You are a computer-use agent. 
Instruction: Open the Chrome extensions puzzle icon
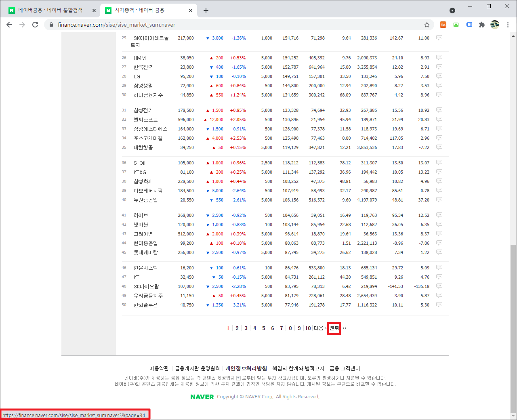pyautogui.click(x=482, y=25)
